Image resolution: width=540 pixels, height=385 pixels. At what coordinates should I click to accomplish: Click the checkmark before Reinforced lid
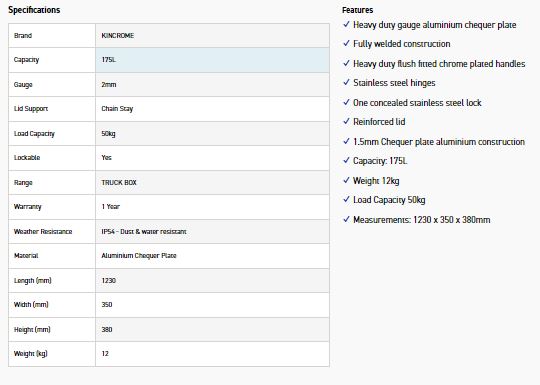pyautogui.click(x=346, y=121)
